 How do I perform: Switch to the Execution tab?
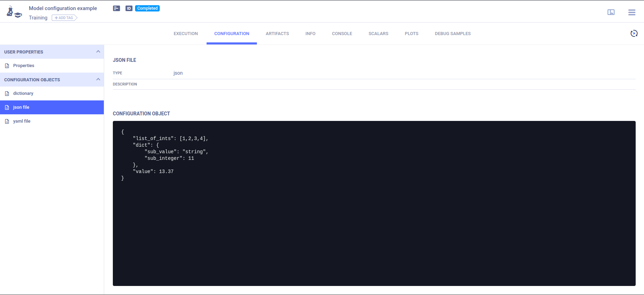[x=186, y=34]
